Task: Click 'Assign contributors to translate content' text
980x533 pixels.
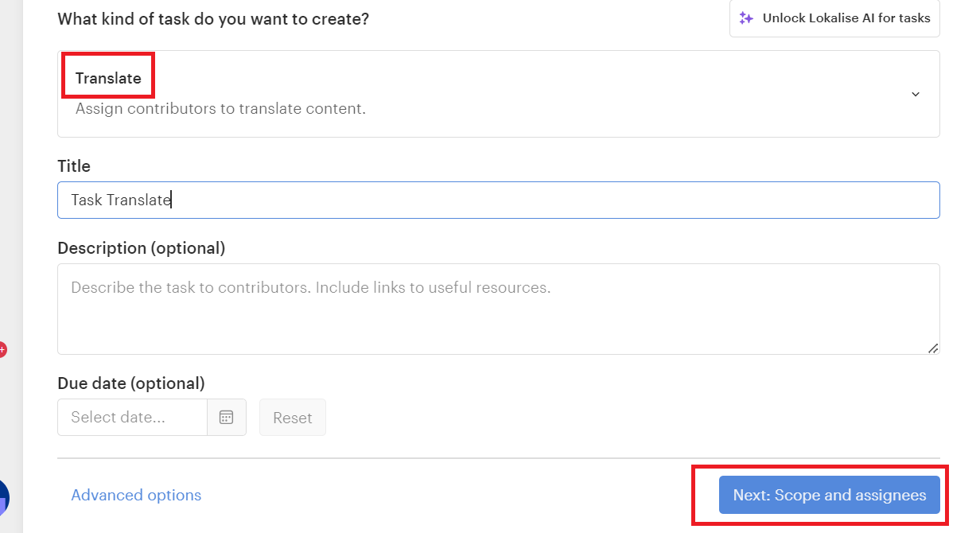Action: pyautogui.click(x=220, y=108)
